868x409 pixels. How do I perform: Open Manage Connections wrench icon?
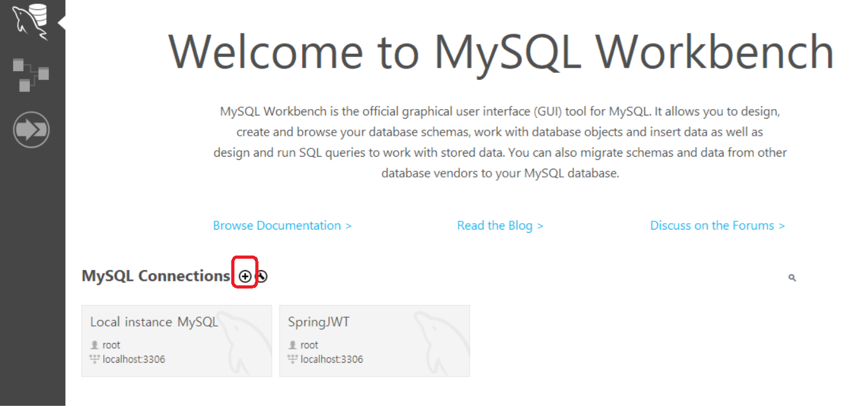[261, 276]
